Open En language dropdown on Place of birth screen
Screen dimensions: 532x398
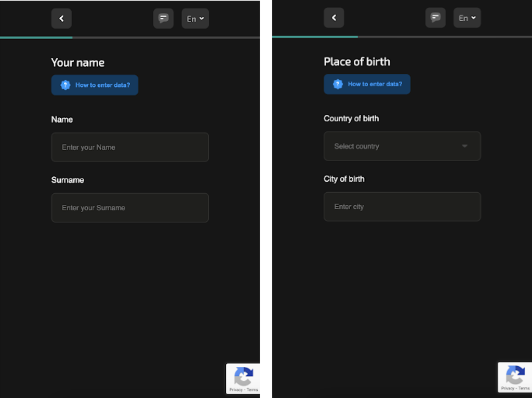[467, 18]
